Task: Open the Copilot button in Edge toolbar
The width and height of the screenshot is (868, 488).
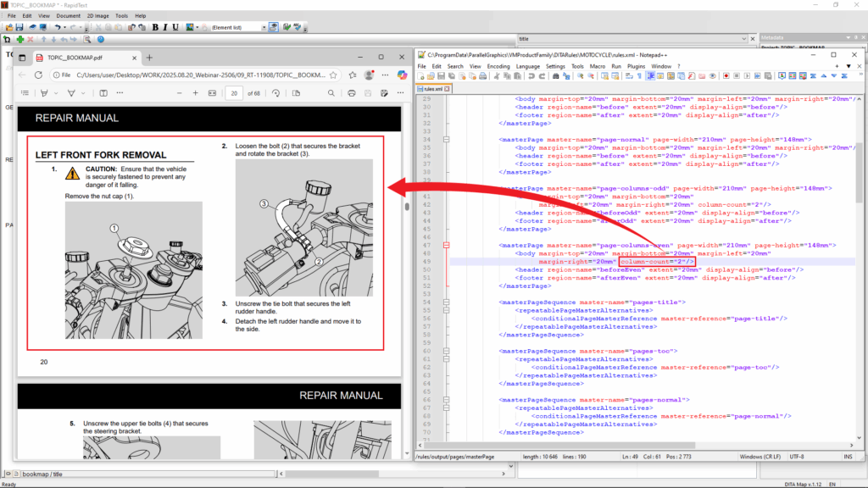Action: click(x=402, y=75)
